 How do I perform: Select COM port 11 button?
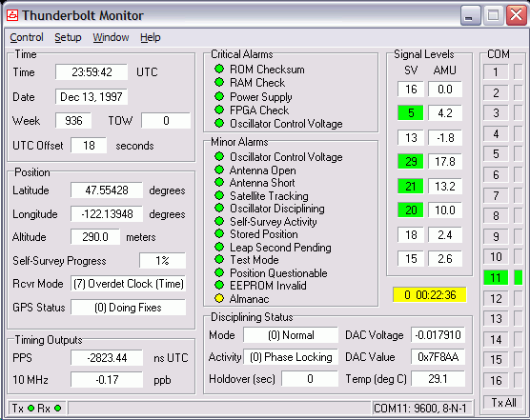[496, 278]
